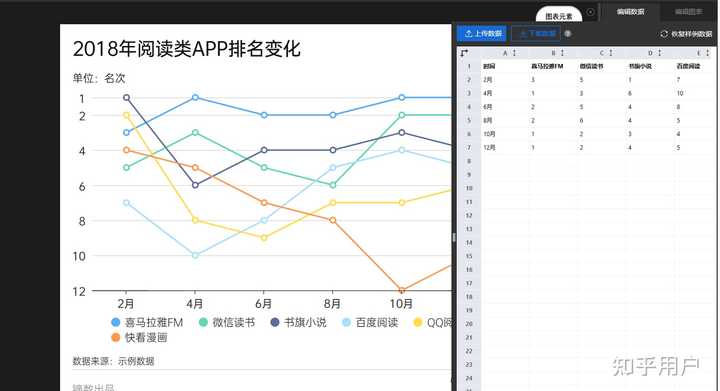The height and width of the screenshot is (391, 720).
Task: Toggle 微信读书 series in chart legend
Action: click(226, 323)
